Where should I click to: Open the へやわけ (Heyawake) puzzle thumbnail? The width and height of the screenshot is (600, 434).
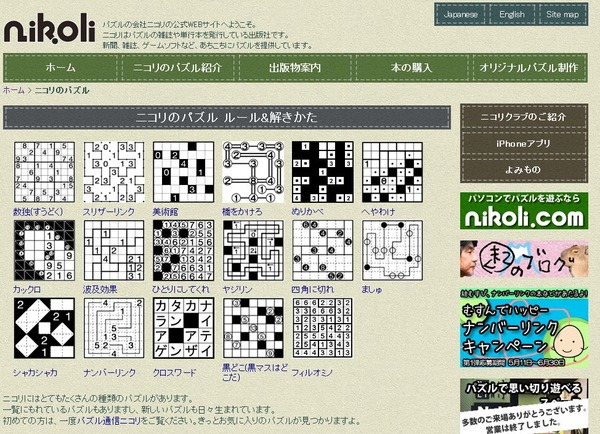(x=392, y=172)
